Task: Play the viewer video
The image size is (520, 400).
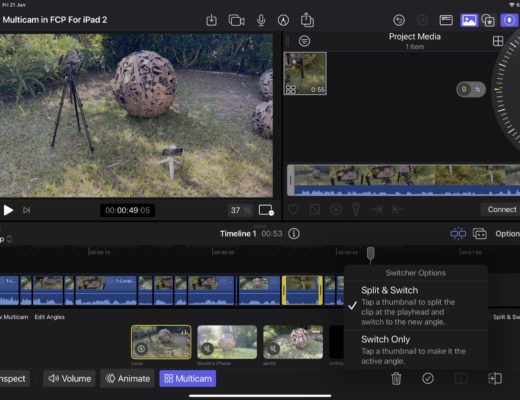Action: click(8, 210)
